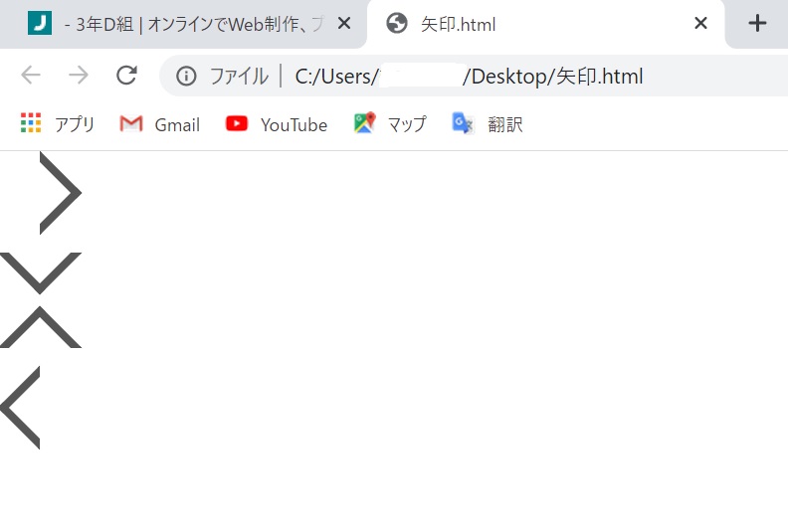Viewport: 788px width, 532px height.
Task: Open the YouTube bookmark
Action: tap(277, 124)
